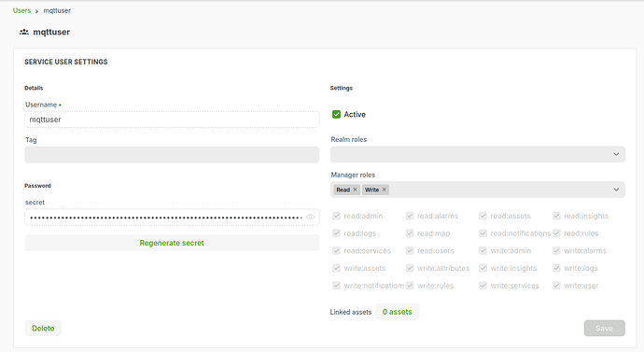This screenshot has height=352, width=644.
Task: Remove the Write manager role chip
Action: [x=384, y=190]
